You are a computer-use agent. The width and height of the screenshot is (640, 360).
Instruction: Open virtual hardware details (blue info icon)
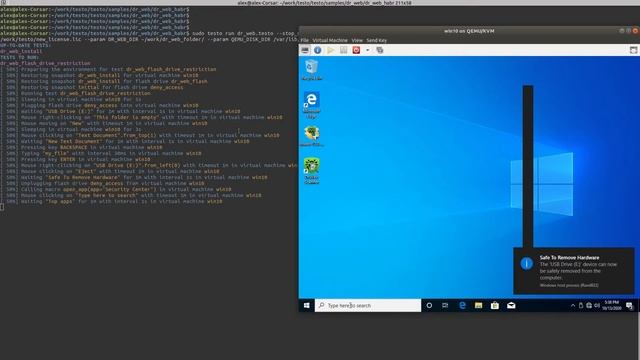318,50
